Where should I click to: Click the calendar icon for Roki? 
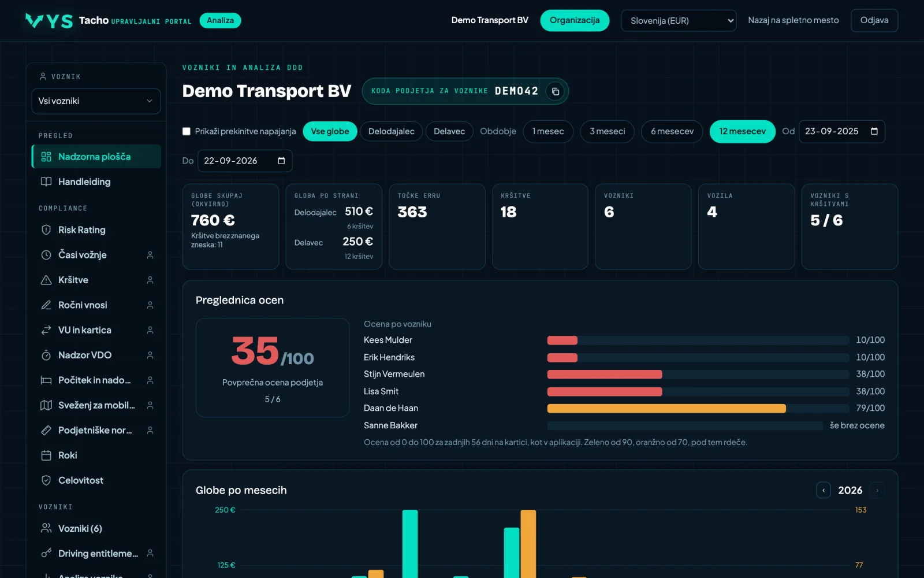[46, 455]
